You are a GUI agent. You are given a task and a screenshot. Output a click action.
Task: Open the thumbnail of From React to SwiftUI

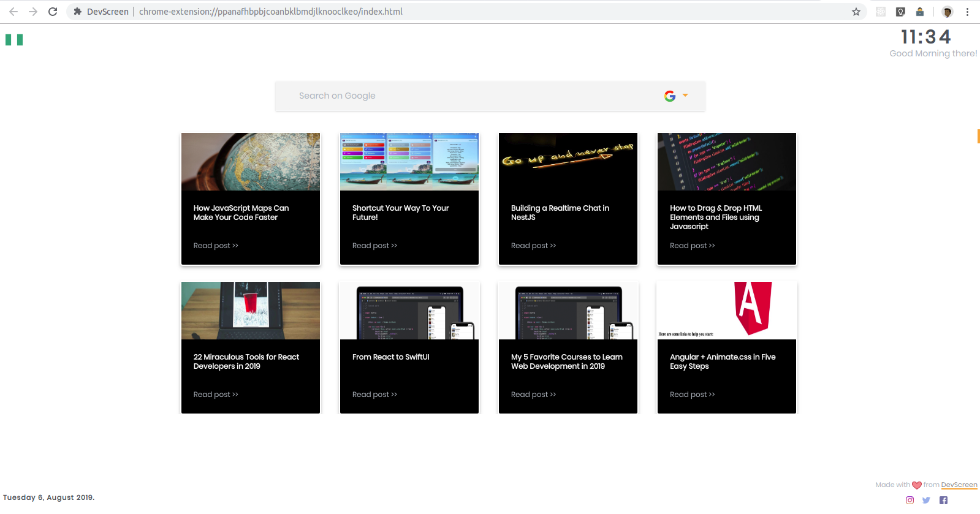pyautogui.click(x=409, y=311)
